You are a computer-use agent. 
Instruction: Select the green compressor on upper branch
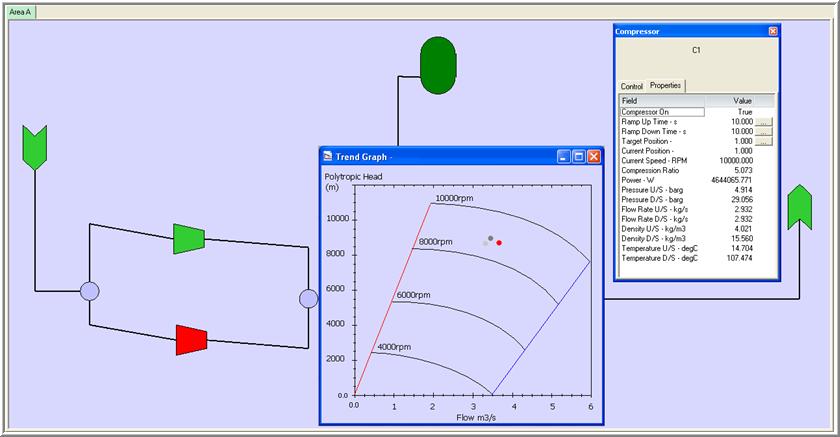point(189,239)
